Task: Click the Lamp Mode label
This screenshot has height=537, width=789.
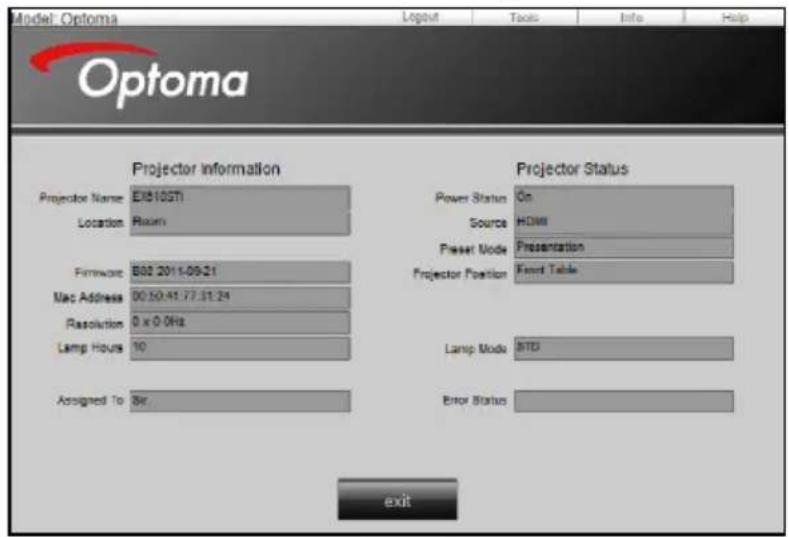Action: (476, 349)
